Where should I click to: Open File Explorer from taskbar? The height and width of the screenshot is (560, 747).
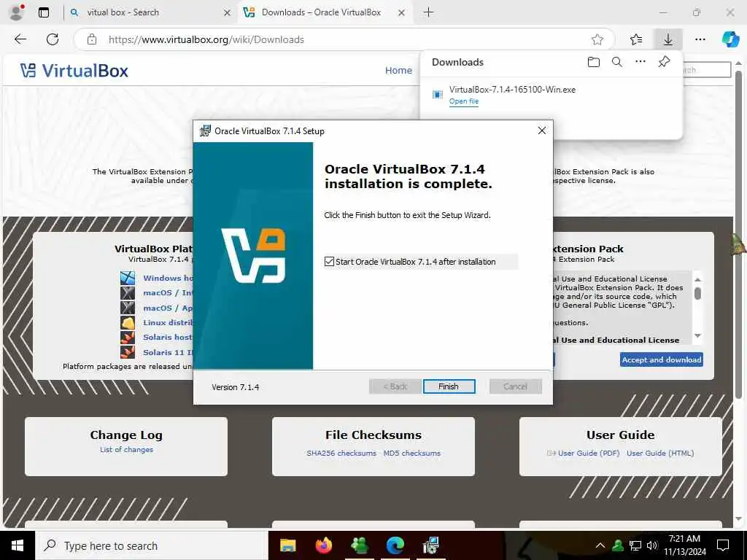tap(287, 545)
